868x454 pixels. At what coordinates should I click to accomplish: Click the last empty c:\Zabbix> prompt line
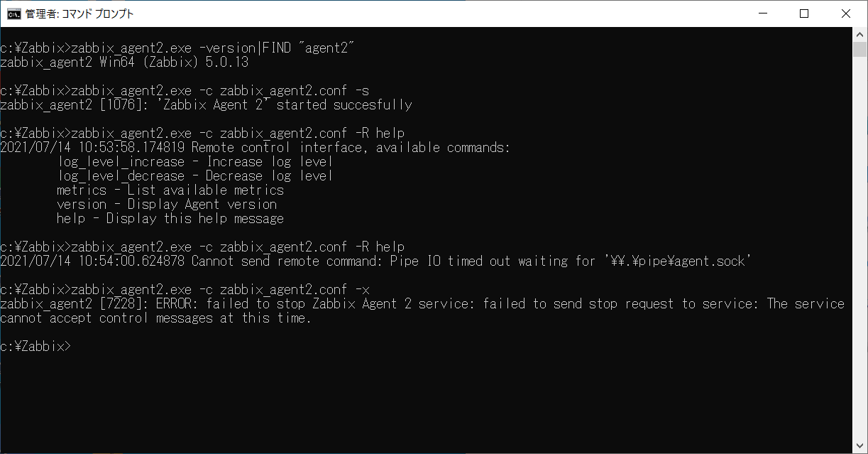(x=35, y=346)
